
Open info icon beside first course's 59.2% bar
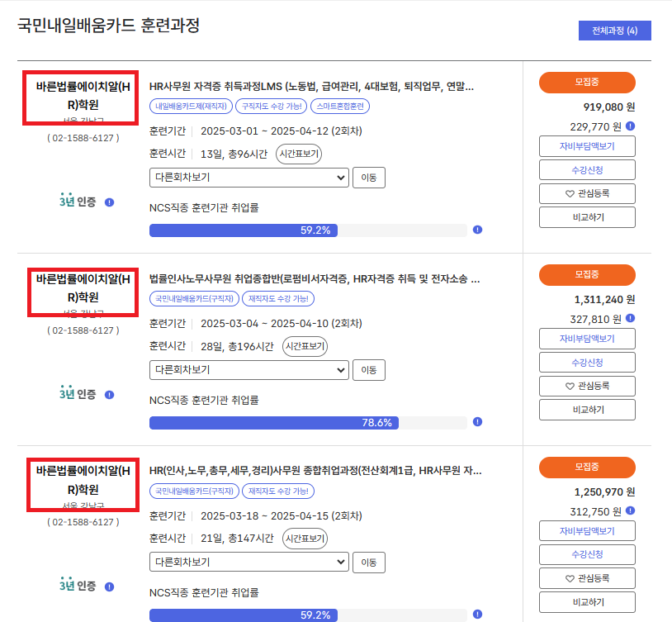478,230
